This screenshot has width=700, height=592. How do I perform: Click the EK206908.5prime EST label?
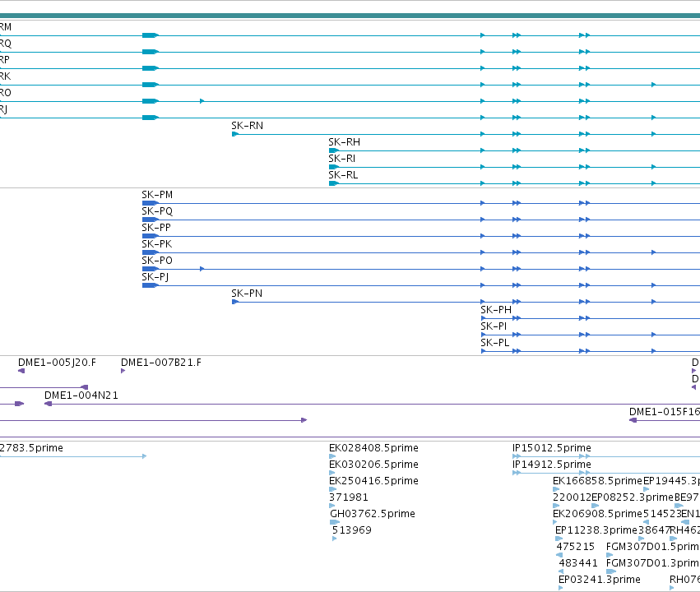pyautogui.click(x=597, y=514)
